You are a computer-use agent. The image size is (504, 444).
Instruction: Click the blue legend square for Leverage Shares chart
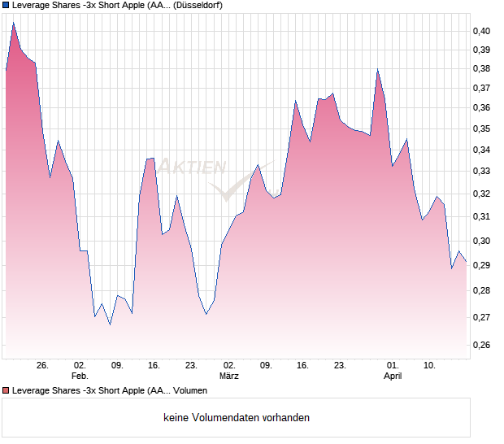click(x=6, y=5)
